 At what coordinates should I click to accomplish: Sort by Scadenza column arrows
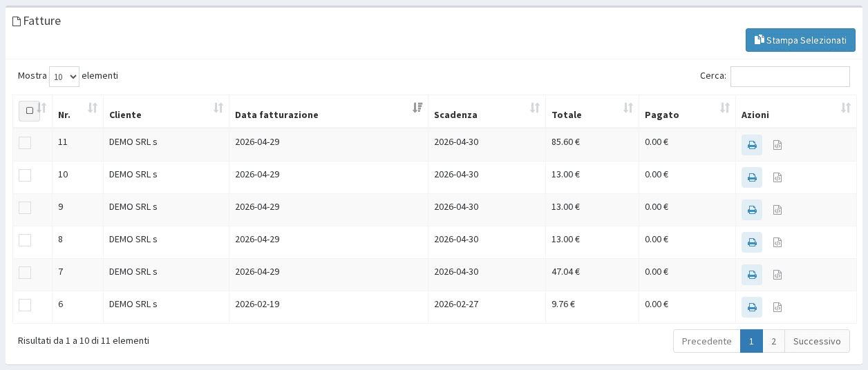[535, 108]
